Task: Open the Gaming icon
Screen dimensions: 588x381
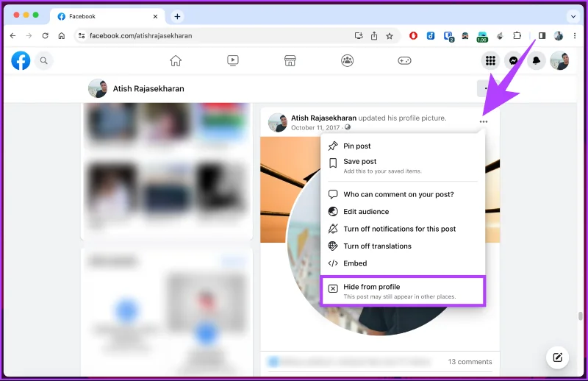Action: click(x=404, y=60)
